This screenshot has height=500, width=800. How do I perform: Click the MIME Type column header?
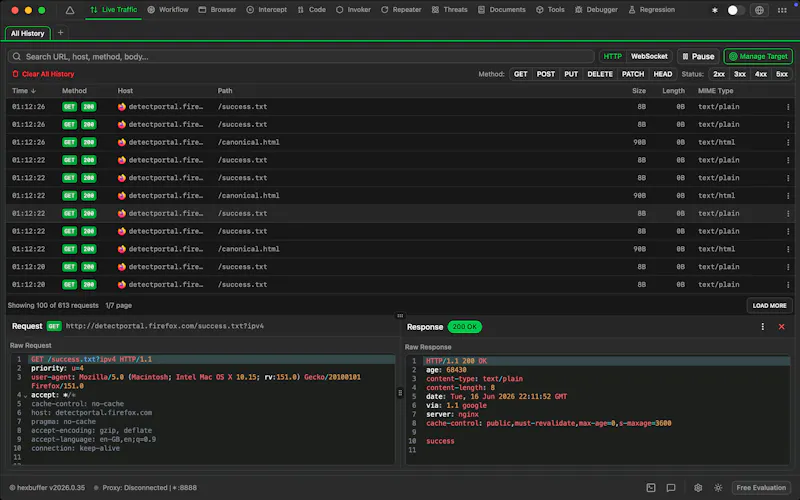coord(715,91)
